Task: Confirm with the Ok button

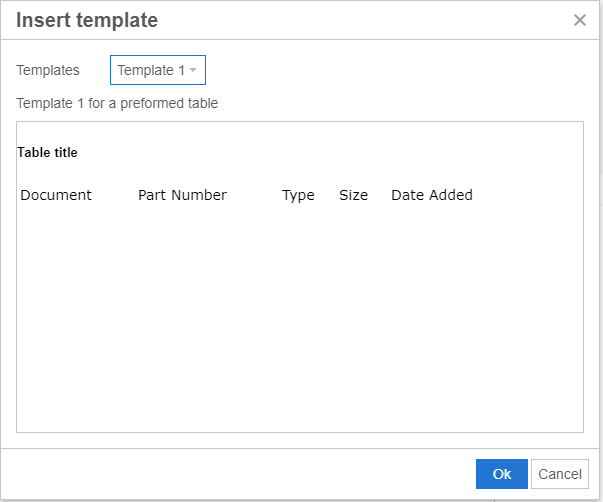Action: (501, 474)
